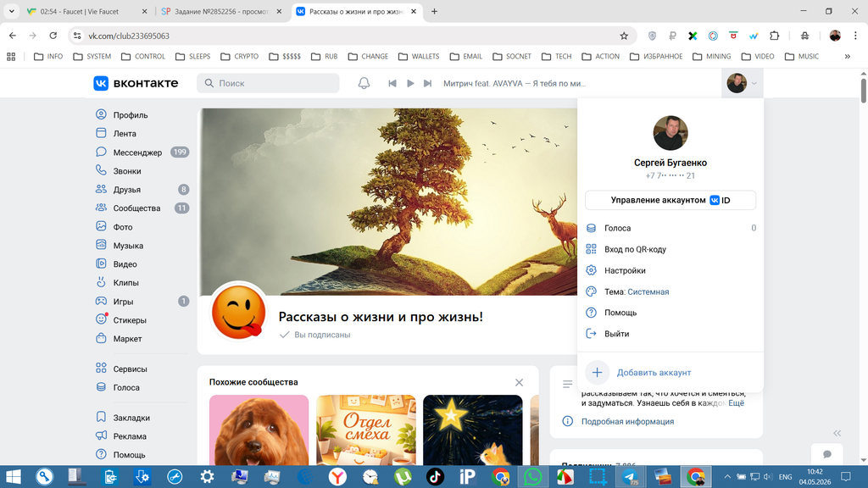Screen dimensions: 868x488
Task: Click the Фото sidebar icon
Action: tap(101, 226)
